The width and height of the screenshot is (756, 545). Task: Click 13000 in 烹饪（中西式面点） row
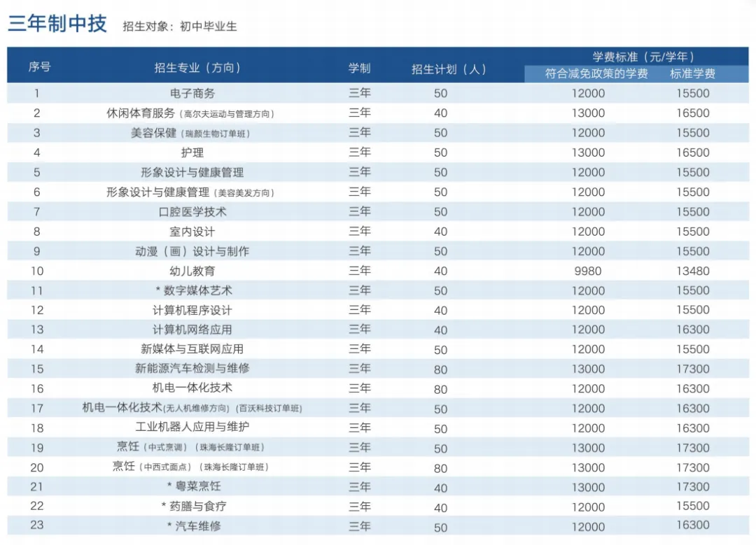[588, 467]
